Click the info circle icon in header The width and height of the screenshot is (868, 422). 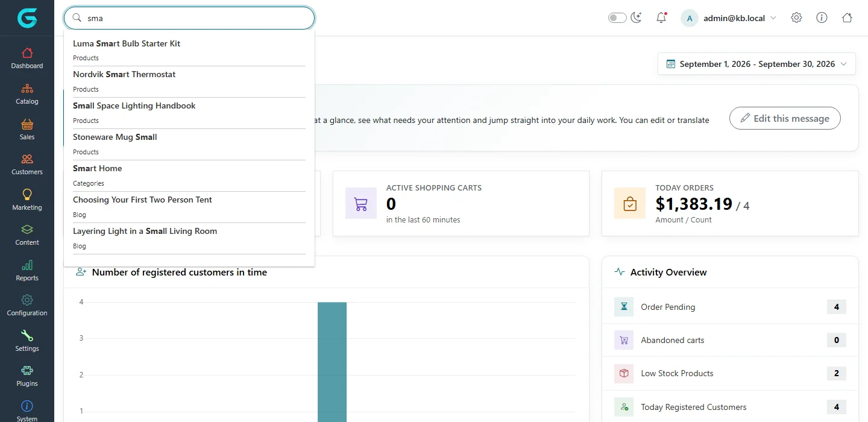[822, 17]
